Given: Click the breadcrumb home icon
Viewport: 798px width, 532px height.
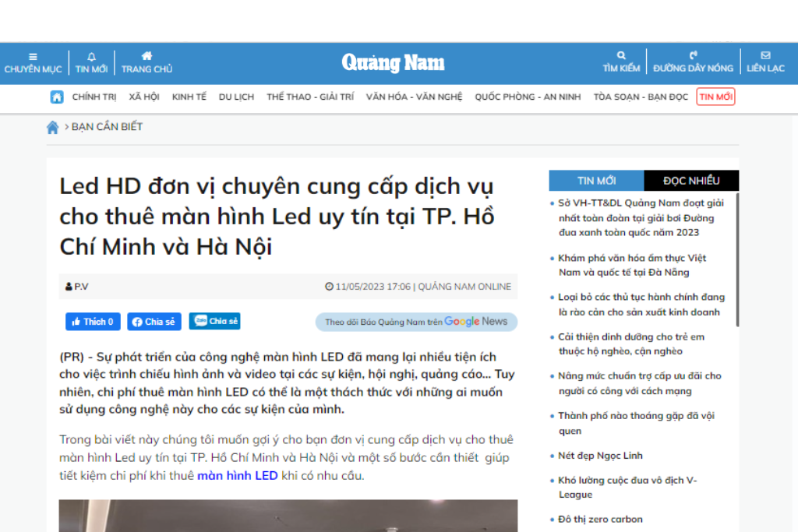Looking at the screenshot, I should [x=53, y=127].
